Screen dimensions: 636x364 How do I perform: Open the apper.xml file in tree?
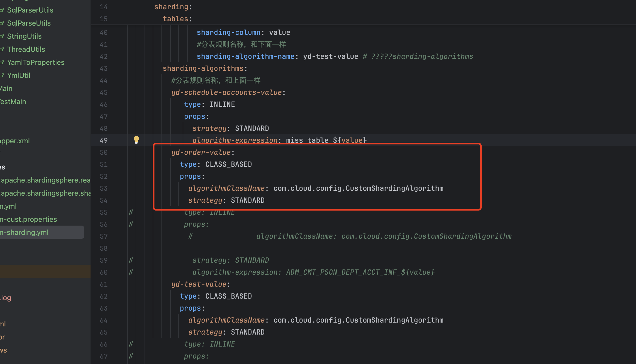15,141
